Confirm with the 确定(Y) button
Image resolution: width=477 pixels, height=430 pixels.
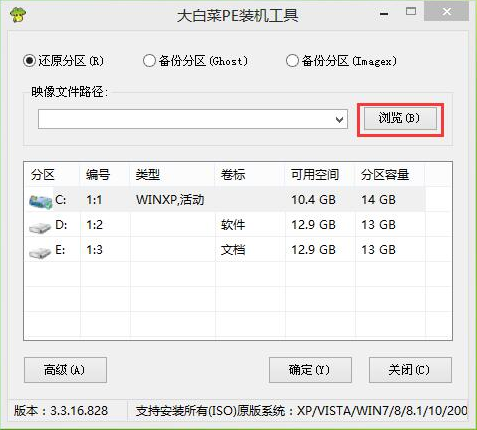point(310,370)
